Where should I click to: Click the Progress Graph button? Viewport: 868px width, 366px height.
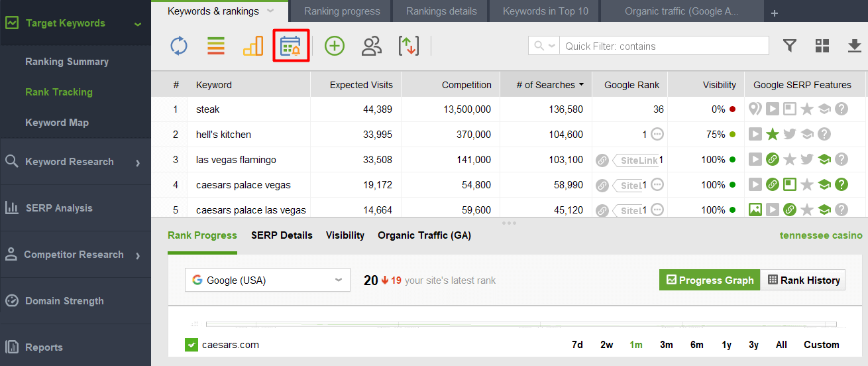(x=710, y=280)
